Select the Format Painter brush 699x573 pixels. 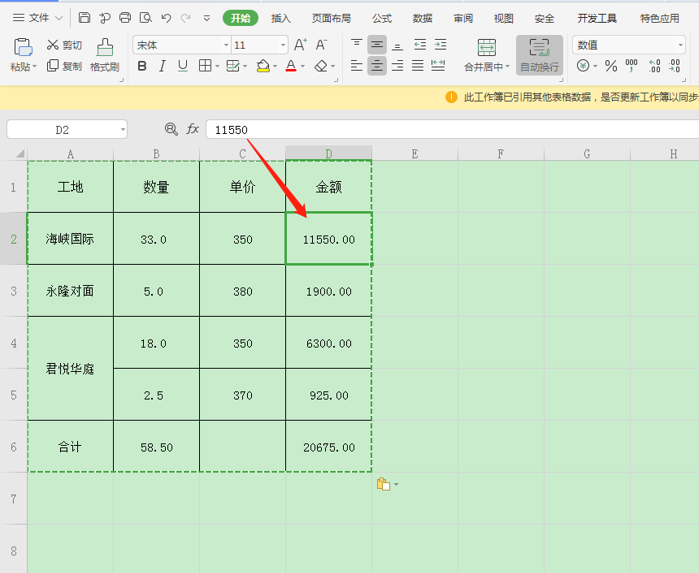(x=105, y=55)
